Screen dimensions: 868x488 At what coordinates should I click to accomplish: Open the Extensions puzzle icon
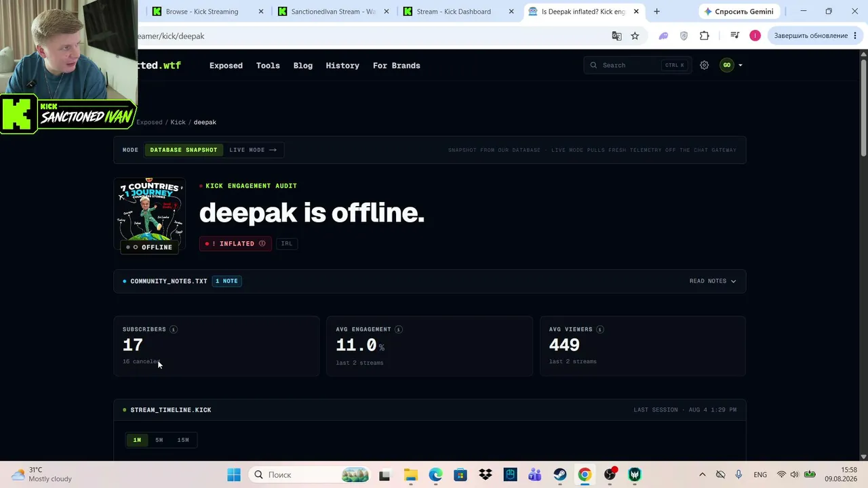[x=705, y=36]
